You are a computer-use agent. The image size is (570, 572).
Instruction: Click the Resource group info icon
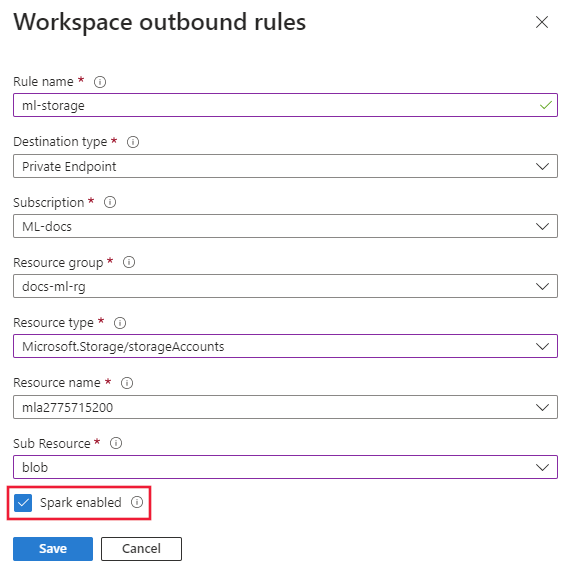pos(129,262)
